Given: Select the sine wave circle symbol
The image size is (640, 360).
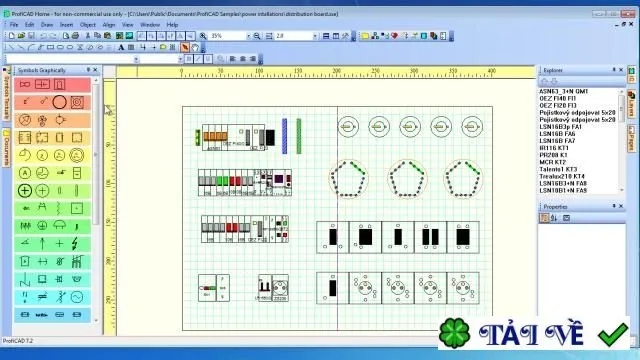Looking at the screenshot, I should (x=76, y=297).
